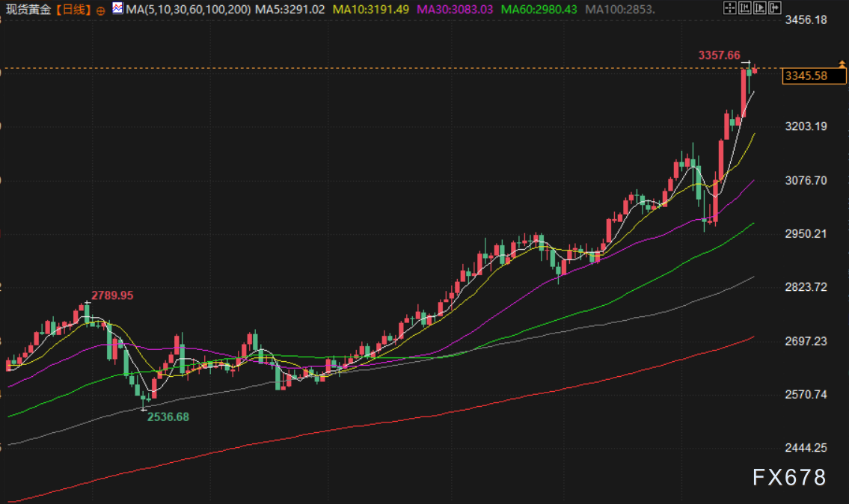
Task: Click the MA indicator chart icon
Action: click(118, 9)
